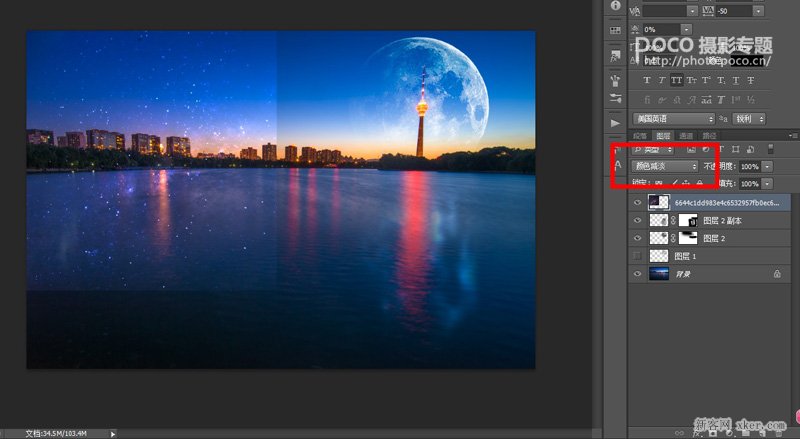Open the Character 'A' panel icon
Screen dimensions: 800x439
(618, 165)
